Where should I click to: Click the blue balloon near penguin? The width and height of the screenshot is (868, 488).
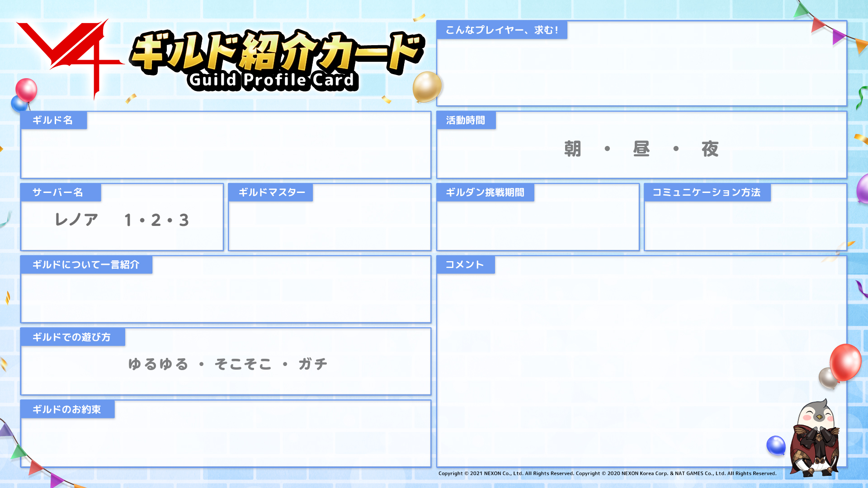pos(776,445)
